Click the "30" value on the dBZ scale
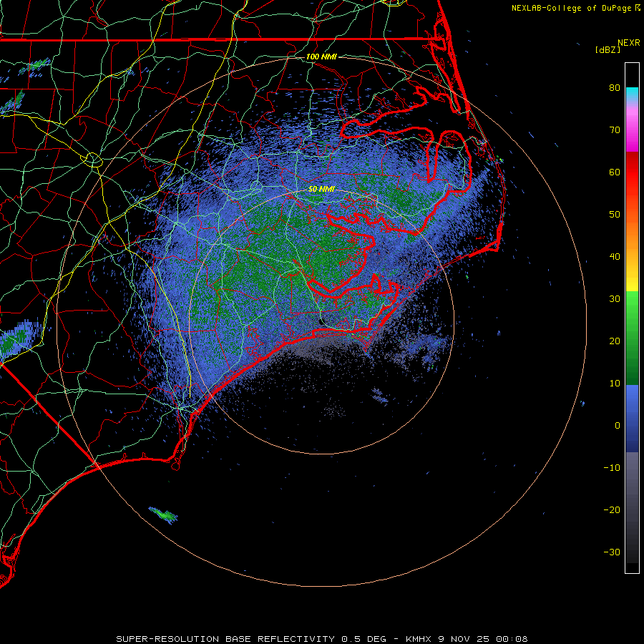 click(x=615, y=299)
